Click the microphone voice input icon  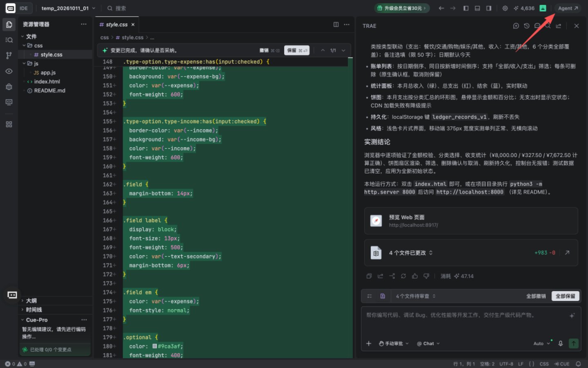(x=561, y=343)
